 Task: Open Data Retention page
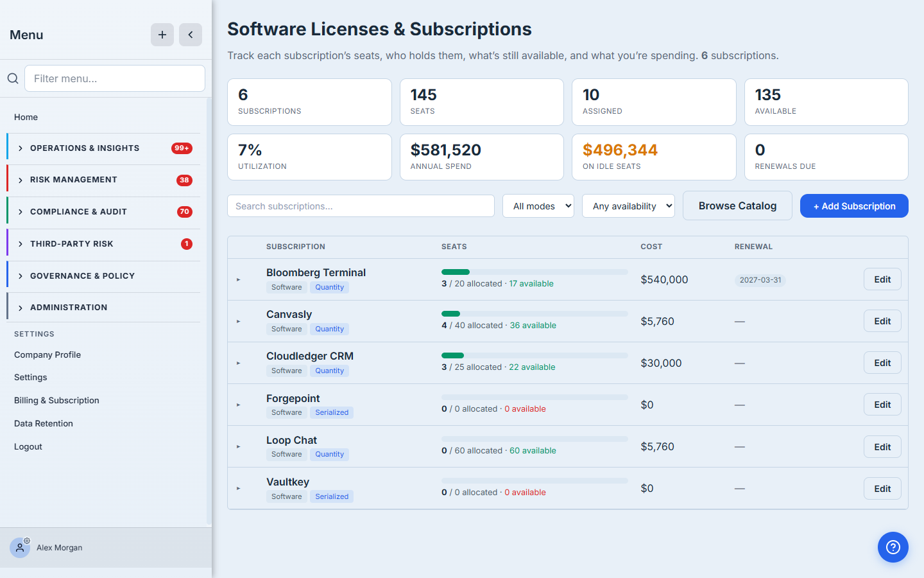44,423
